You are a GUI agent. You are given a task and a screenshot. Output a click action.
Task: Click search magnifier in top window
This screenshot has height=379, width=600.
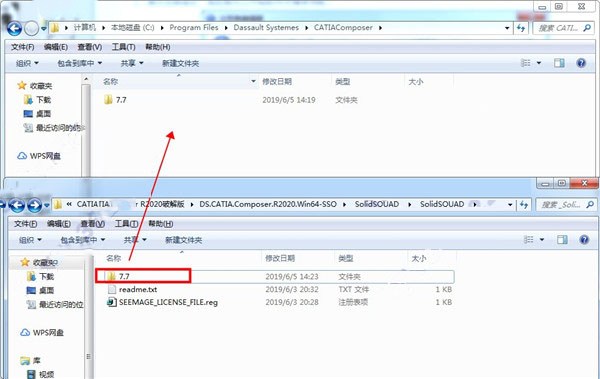tap(587, 28)
